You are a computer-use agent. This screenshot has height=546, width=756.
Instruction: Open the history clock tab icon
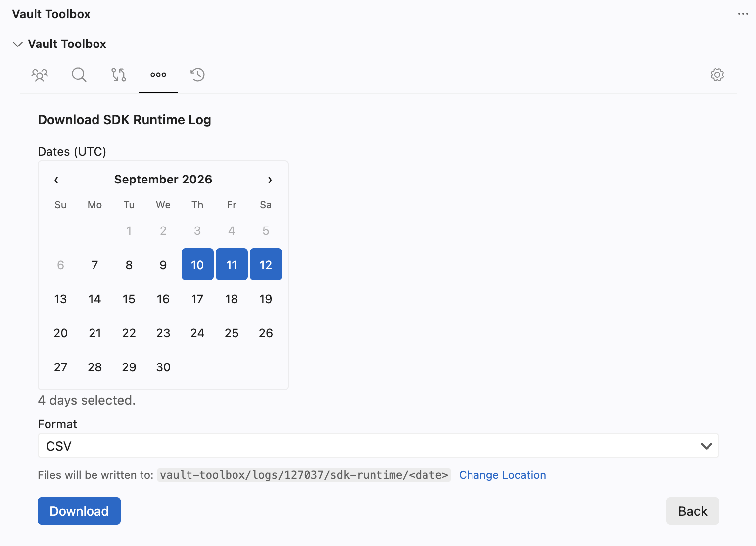coord(198,75)
